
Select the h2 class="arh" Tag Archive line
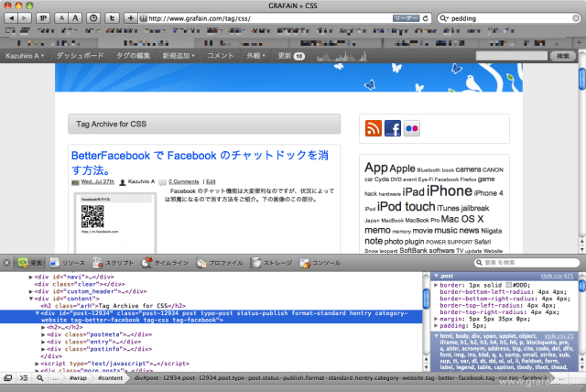click(x=114, y=306)
